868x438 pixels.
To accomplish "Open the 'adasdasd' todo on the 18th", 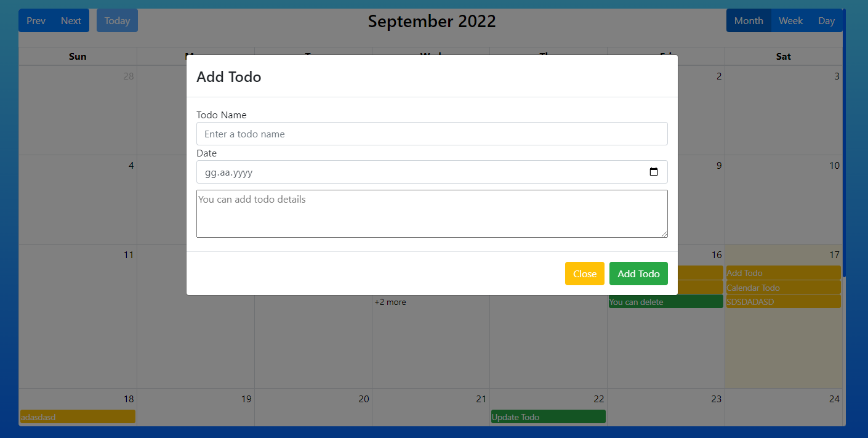I will coord(77,417).
